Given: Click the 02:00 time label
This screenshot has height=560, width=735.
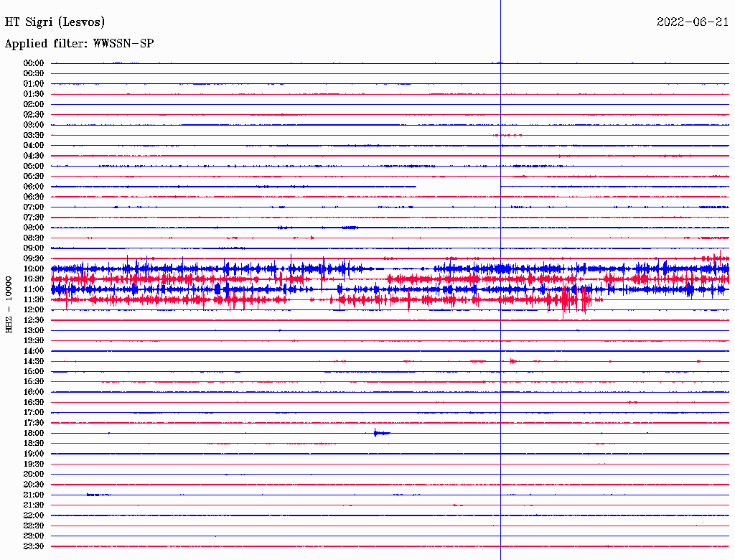Looking at the screenshot, I should pos(34,104).
